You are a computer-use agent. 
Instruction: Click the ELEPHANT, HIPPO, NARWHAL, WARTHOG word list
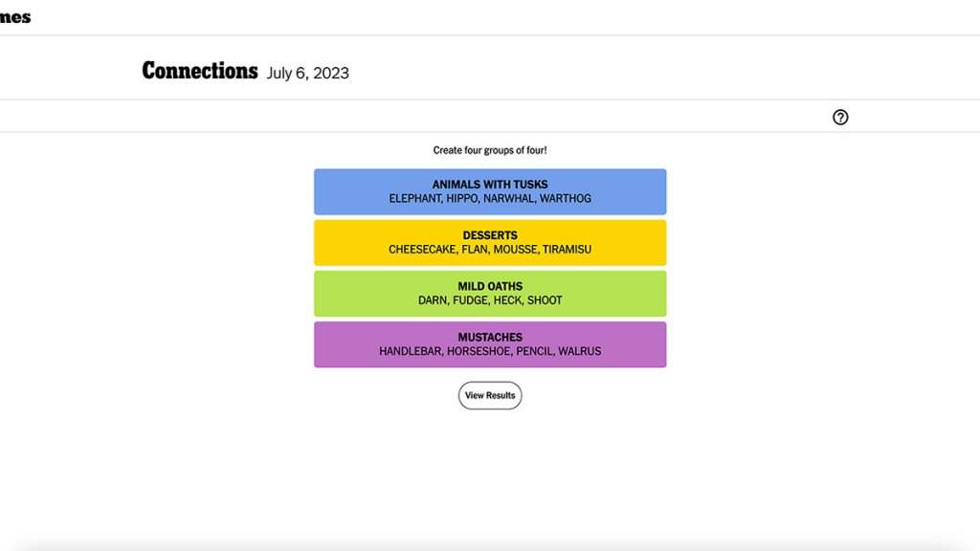[490, 199]
